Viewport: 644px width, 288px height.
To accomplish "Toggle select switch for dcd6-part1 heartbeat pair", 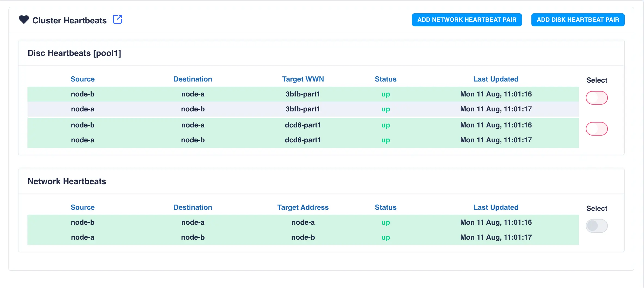I will (x=596, y=129).
